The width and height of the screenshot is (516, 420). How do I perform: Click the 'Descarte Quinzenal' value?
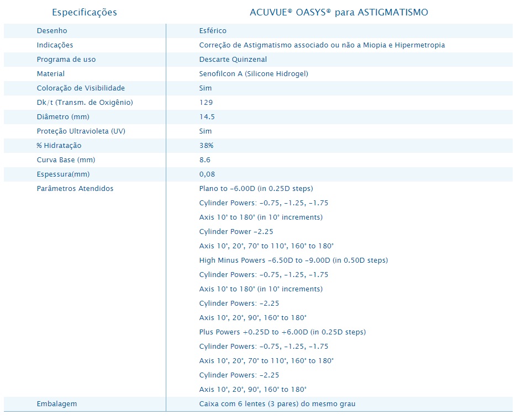pyautogui.click(x=233, y=60)
